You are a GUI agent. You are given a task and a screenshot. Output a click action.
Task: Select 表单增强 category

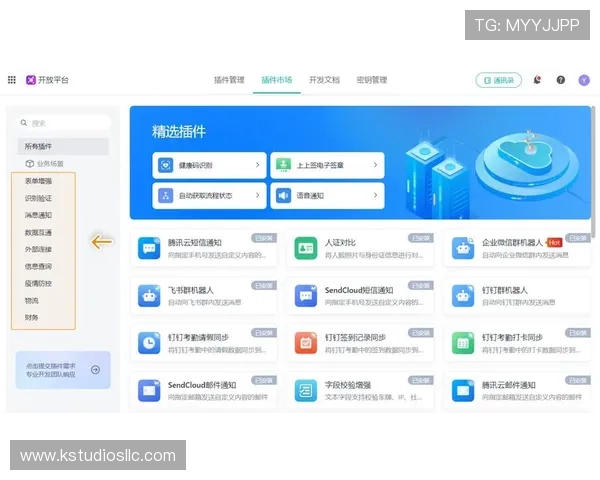[x=38, y=181]
